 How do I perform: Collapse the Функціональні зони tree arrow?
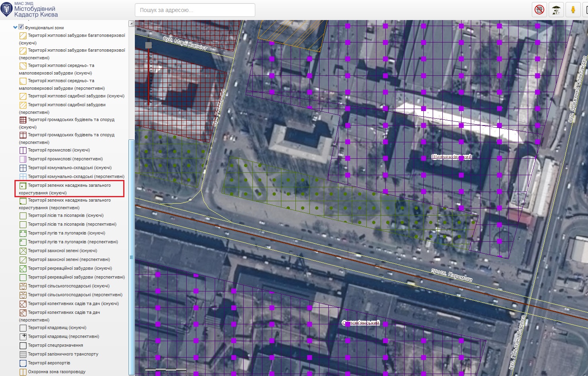pos(15,28)
